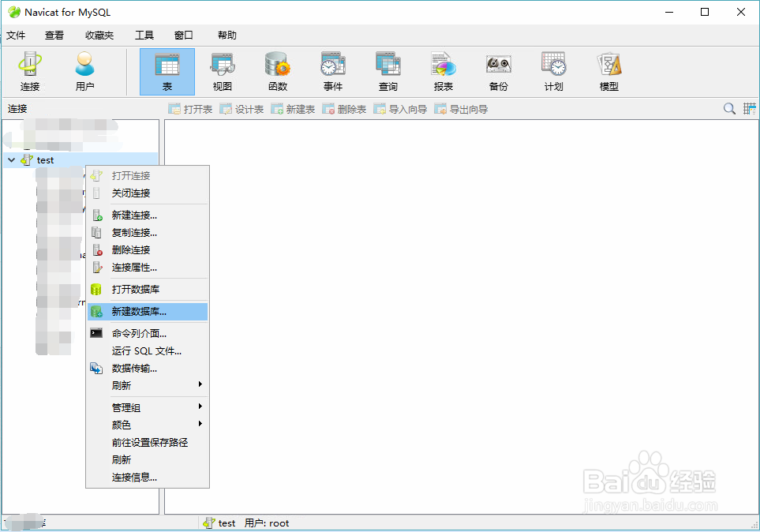Click the grid view icon at far right

coord(749,109)
